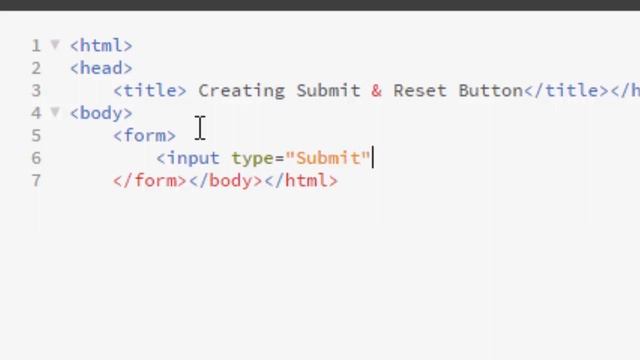Collapse the body fold arrow on line 4
The height and width of the screenshot is (360, 640).
coord(55,112)
